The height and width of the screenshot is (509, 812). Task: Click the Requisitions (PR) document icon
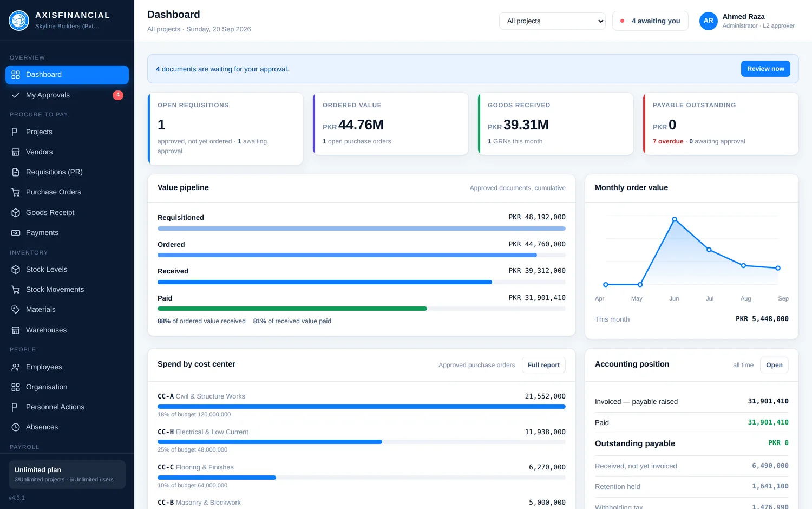16,172
